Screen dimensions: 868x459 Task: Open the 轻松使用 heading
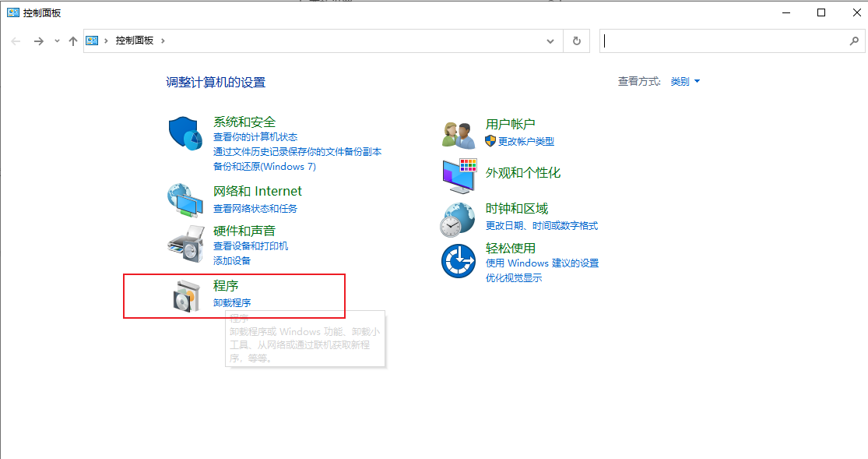(511, 248)
